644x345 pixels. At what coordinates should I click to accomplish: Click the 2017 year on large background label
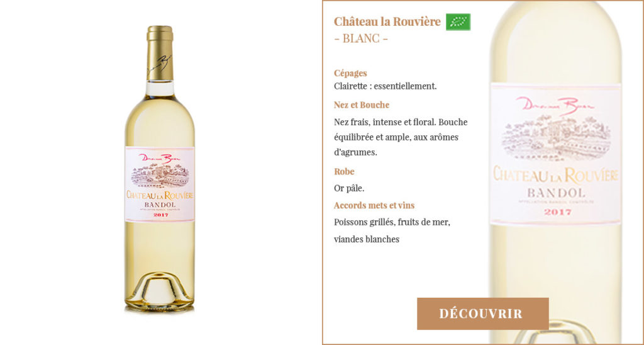558,212
